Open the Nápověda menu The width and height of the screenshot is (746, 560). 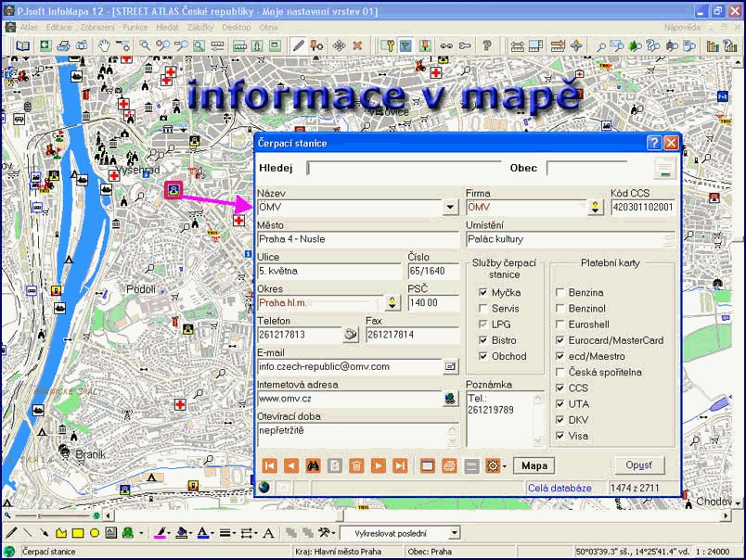coord(682,28)
